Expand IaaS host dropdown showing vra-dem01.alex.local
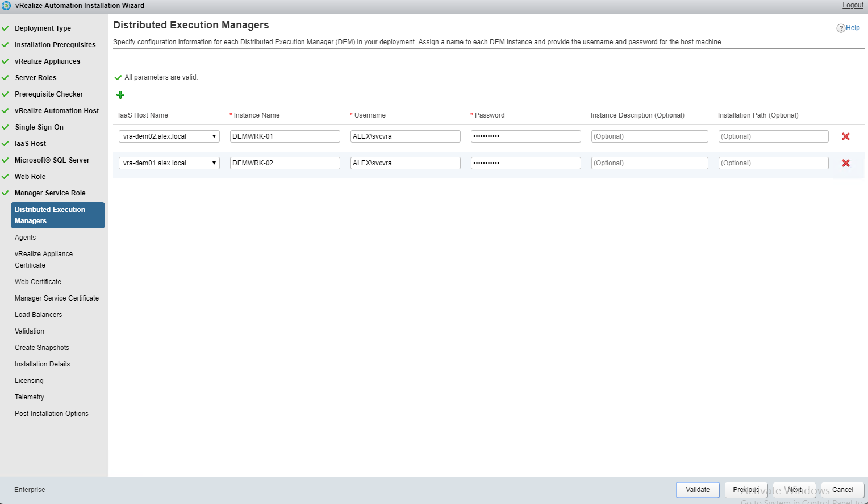 point(169,163)
